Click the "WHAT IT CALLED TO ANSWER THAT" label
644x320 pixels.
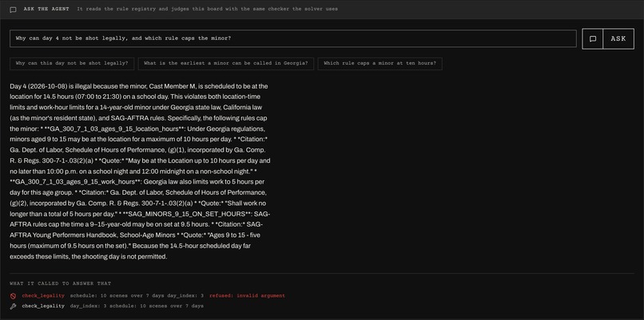tap(61, 283)
